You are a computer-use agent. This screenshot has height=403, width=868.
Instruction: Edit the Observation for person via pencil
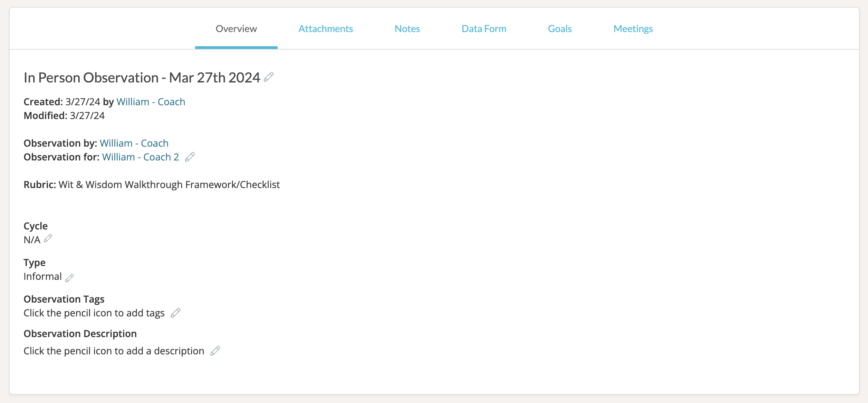(x=190, y=157)
